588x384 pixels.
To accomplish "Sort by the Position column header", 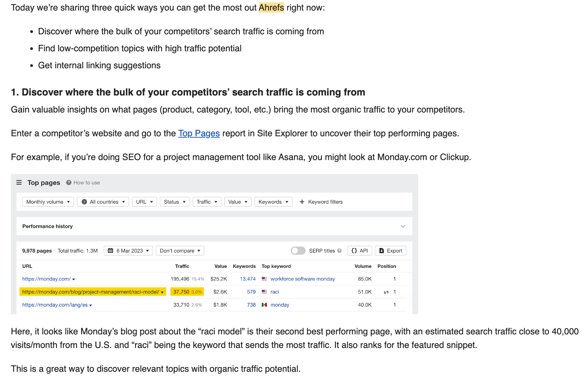I will pyautogui.click(x=387, y=266).
